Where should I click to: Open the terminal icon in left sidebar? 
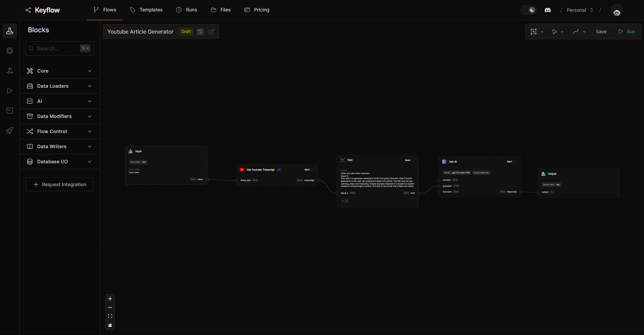tap(10, 111)
